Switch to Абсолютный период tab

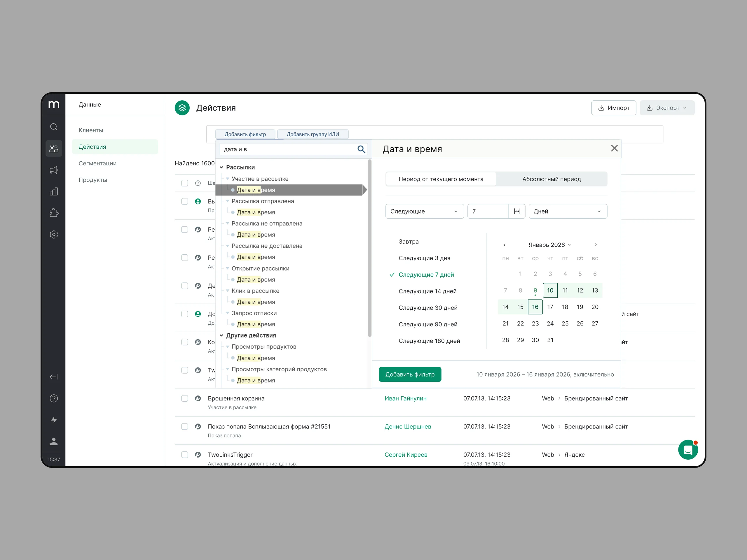pos(551,179)
